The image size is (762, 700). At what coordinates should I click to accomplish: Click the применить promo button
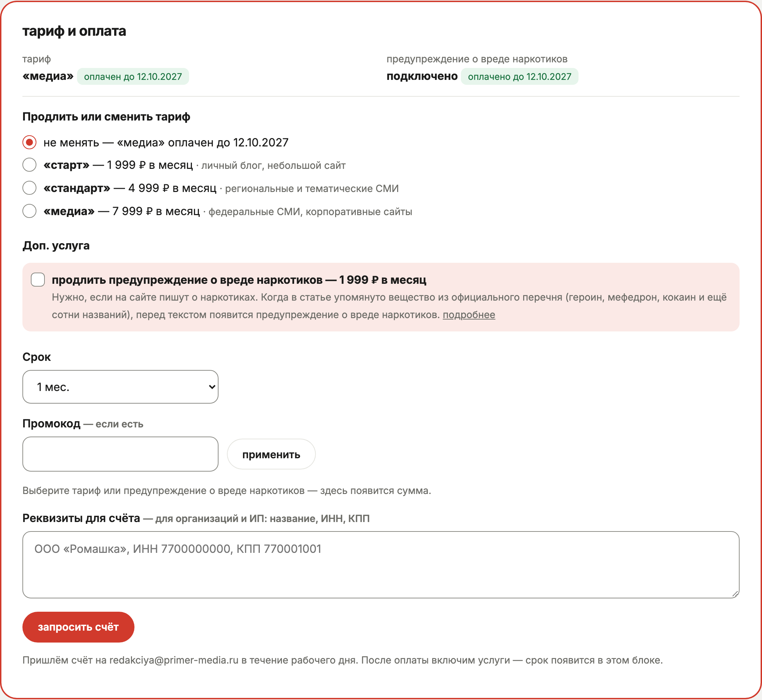tap(271, 454)
